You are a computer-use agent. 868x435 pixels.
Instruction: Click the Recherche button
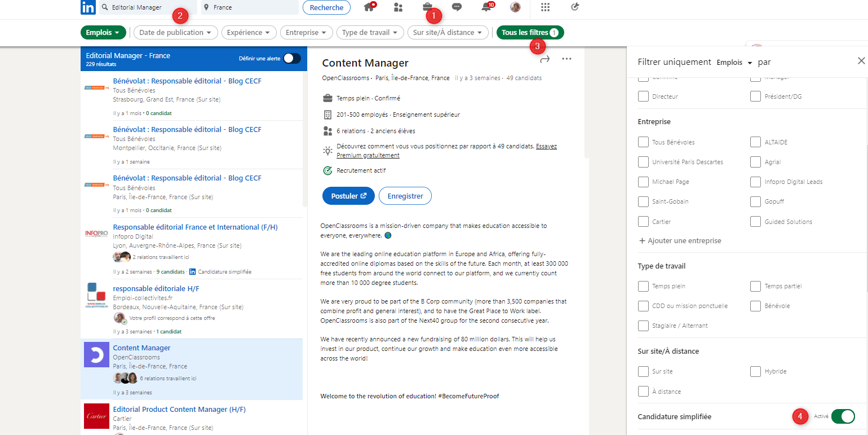326,7
